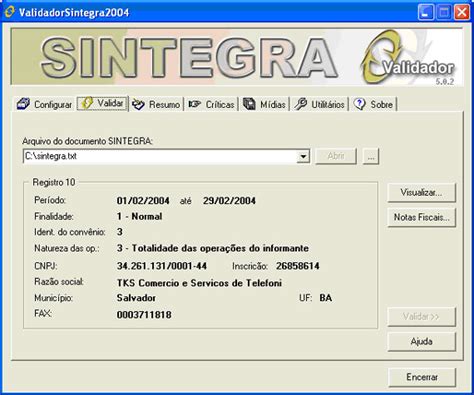Click the Visualizar... button
This screenshot has width=474, height=395.
(x=421, y=193)
